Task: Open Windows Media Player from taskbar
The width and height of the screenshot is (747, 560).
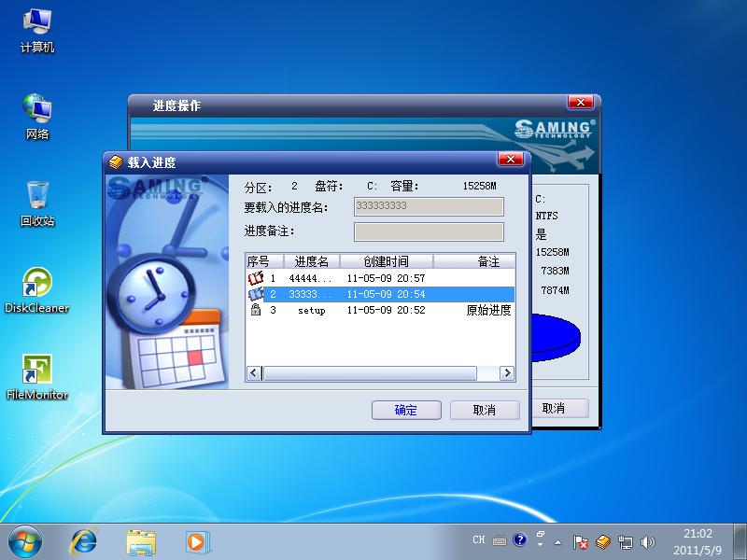Action: click(x=197, y=540)
